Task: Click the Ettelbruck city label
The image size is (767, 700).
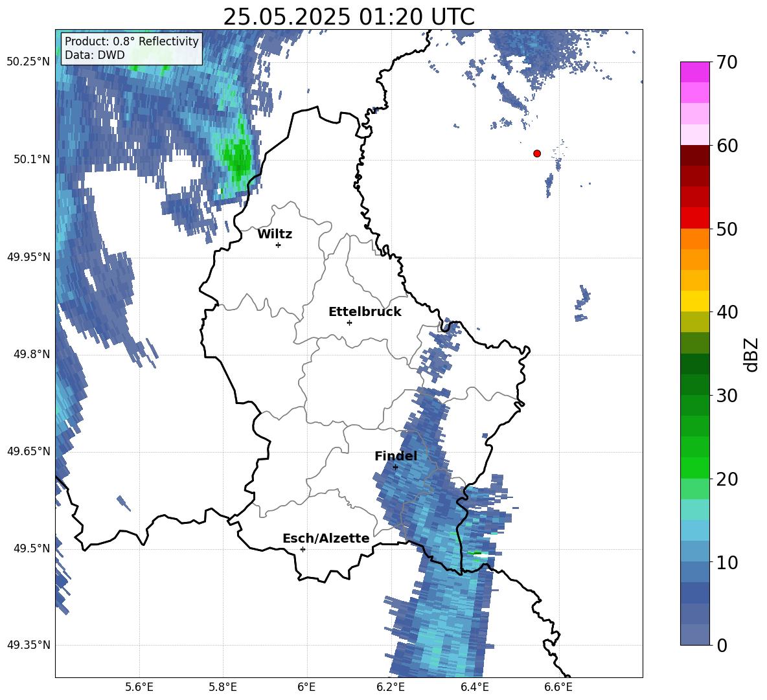Action: pos(365,312)
